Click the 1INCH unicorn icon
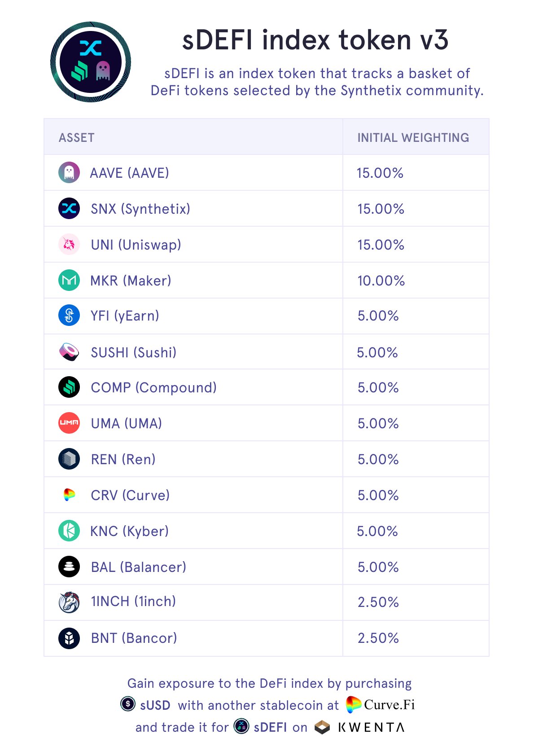The height and width of the screenshot is (756, 534). click(x=69, y=602)
